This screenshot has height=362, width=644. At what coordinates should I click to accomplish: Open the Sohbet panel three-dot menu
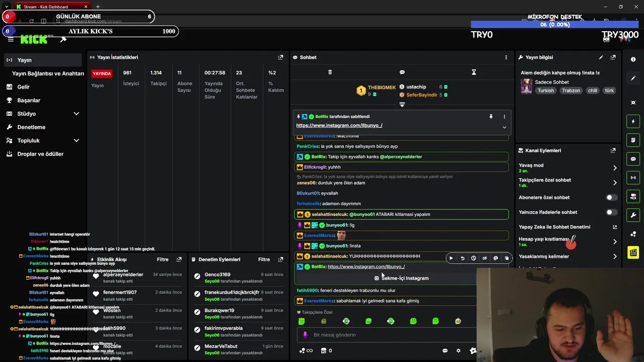pos(506,57)
